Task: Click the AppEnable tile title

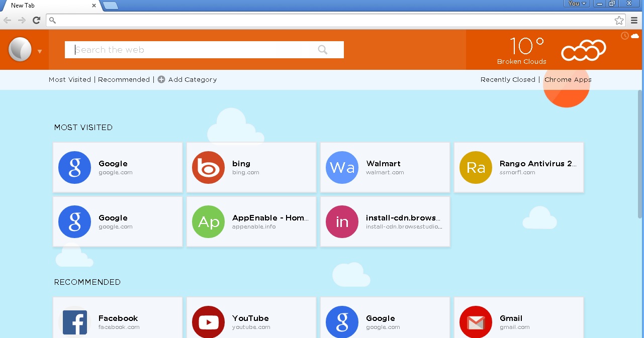Action: tap(270, 217)
